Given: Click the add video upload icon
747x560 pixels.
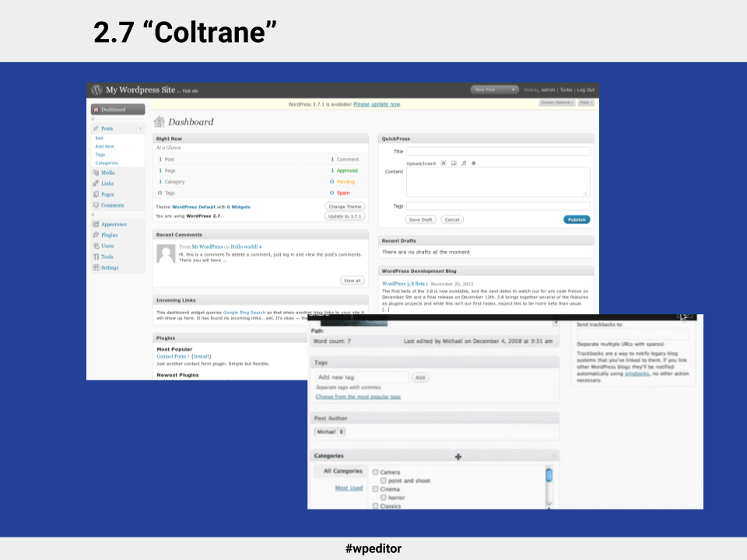Looking at the screenshot, I should [x=454, y=163].
